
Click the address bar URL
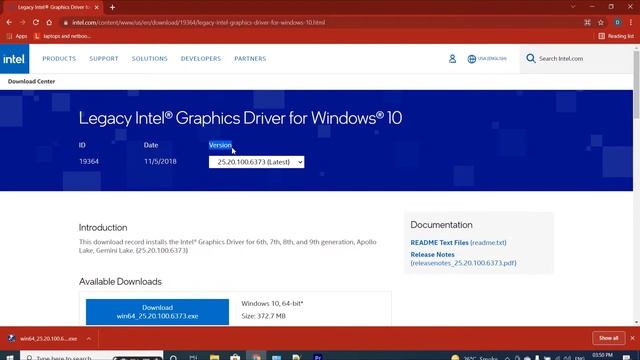pos(199,22)
